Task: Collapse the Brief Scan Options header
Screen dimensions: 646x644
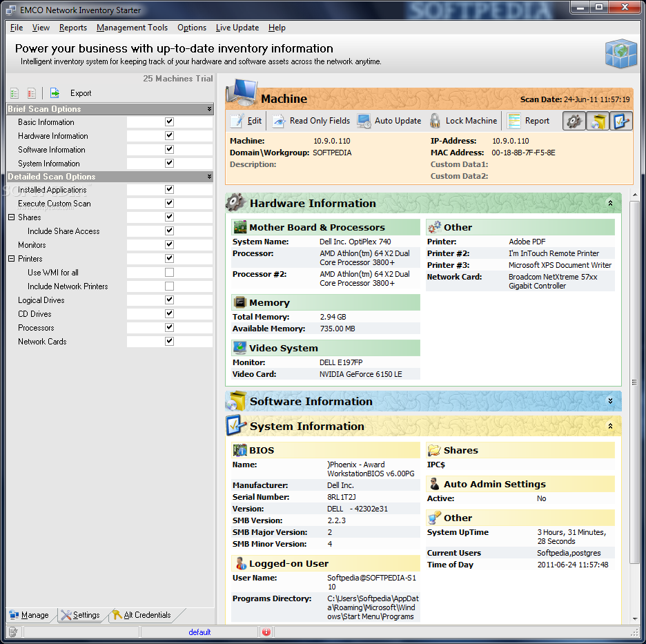Action: [209, 109]
